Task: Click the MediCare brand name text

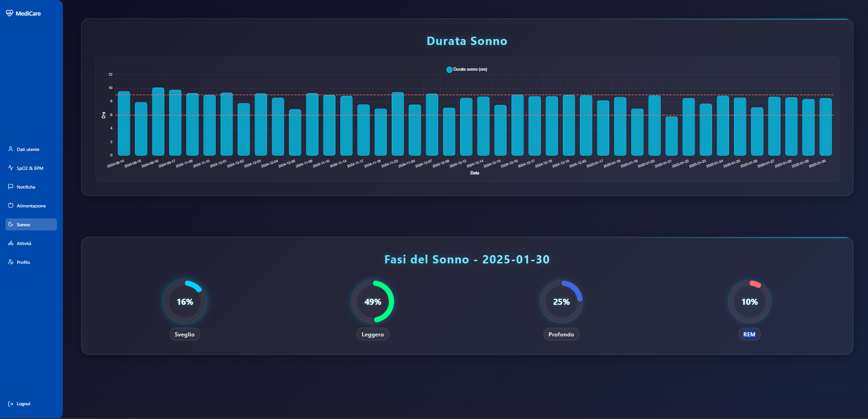Action: click(28, 14)
